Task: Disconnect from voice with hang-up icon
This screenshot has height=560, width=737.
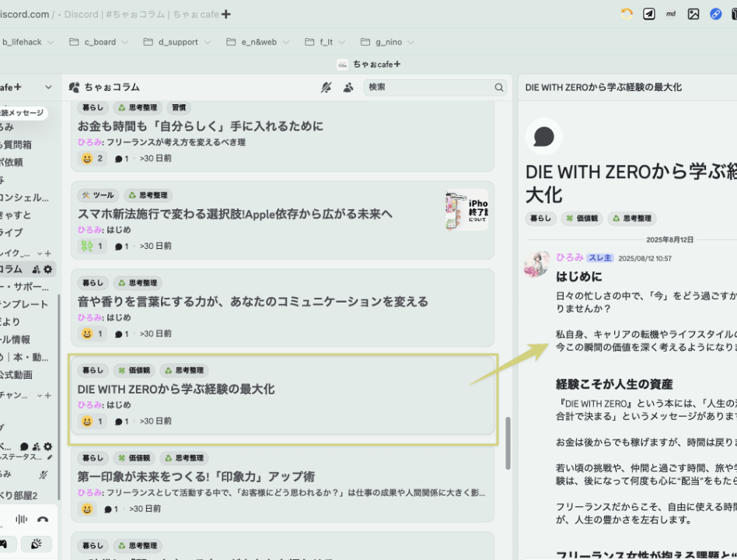Action: click(43, 520)
